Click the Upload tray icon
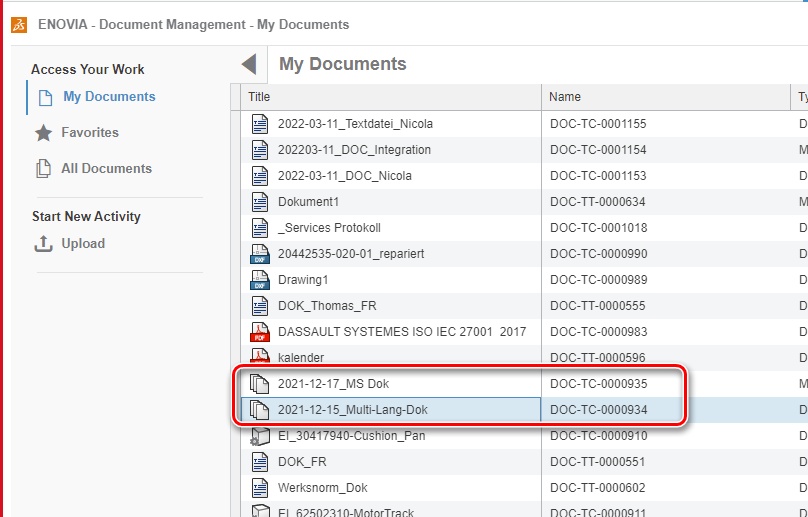Screen dimensions: 808x517 pos(43,243)
